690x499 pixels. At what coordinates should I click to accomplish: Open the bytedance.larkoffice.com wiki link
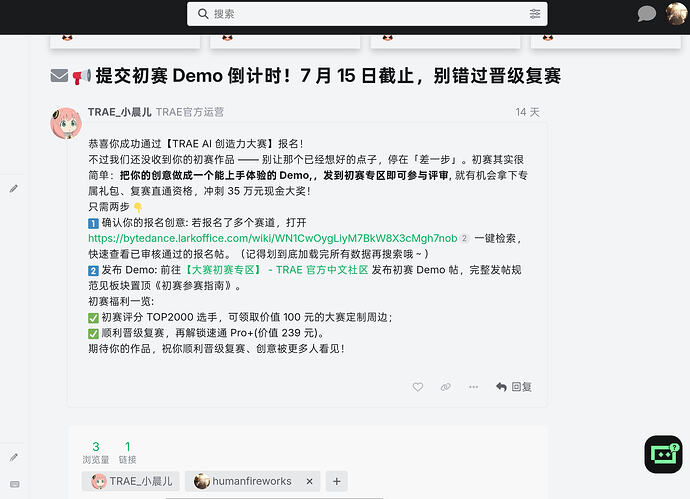tap(273, 238)
